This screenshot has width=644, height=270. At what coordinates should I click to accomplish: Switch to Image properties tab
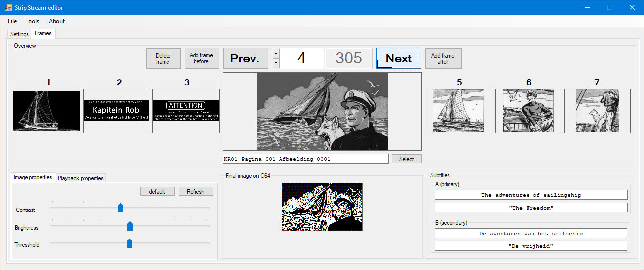pyautogui.click(x=33, y=177)
